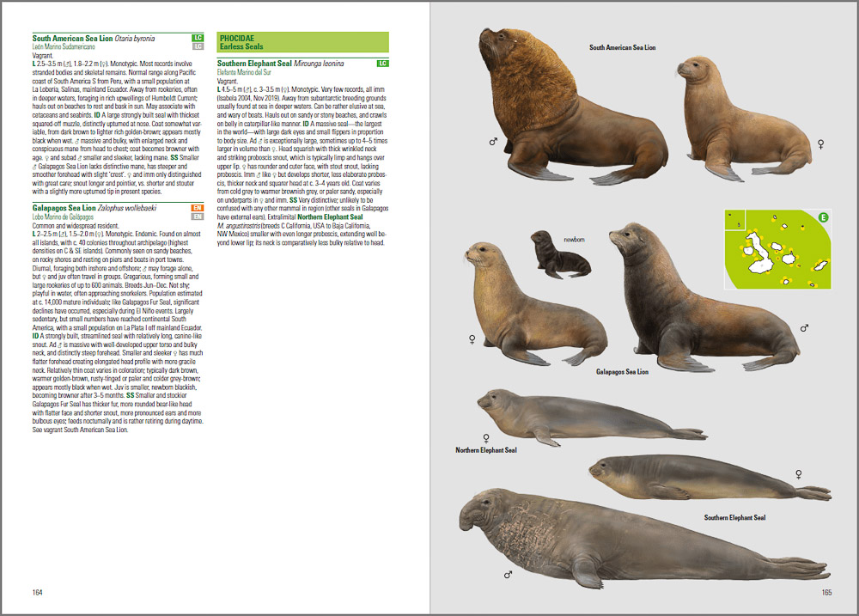Click the PHOCIDAE Earless Seals green header
This screenshot has width=859, height=616.
coord(303,42)
